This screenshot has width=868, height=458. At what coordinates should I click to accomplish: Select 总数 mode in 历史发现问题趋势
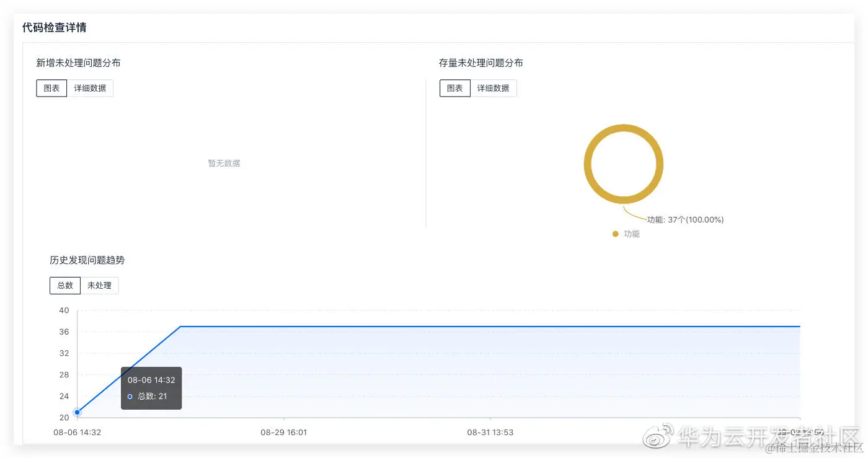(x=64, y=285)
